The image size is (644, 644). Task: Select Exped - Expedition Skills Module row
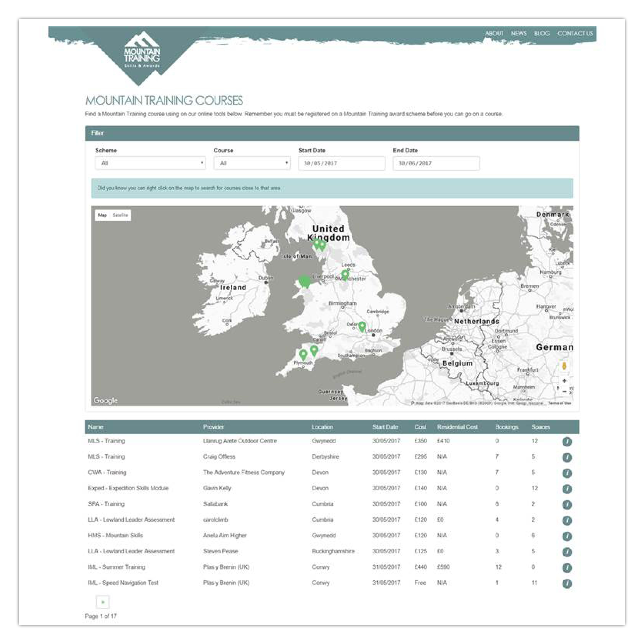pyautogui.click(x=128, y=488)
